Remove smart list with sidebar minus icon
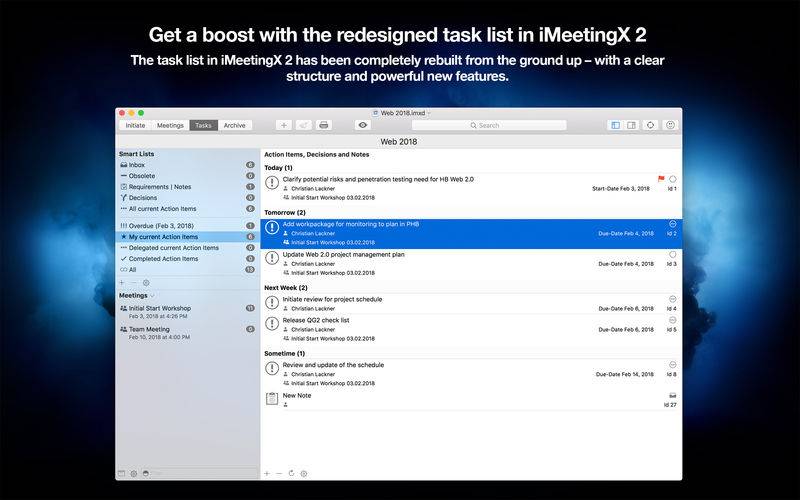This screenshot has height=500, width=800. [x=134, y=283]
